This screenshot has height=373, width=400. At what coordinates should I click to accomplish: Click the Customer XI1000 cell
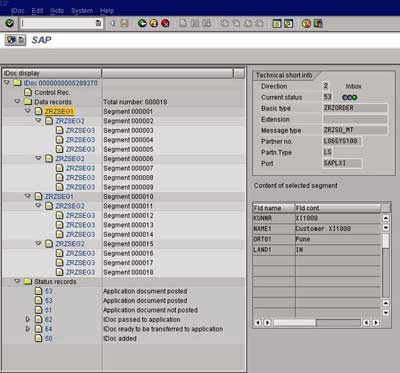point(338,229)
